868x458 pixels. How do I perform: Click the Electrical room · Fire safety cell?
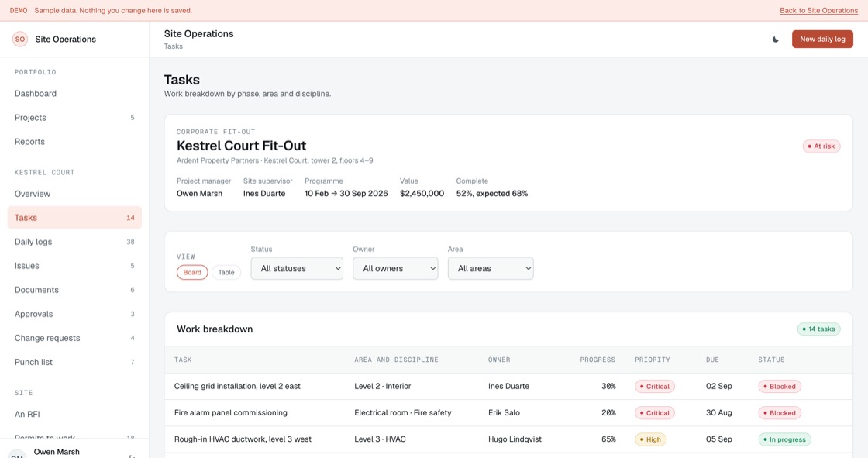tap(403, 413)
